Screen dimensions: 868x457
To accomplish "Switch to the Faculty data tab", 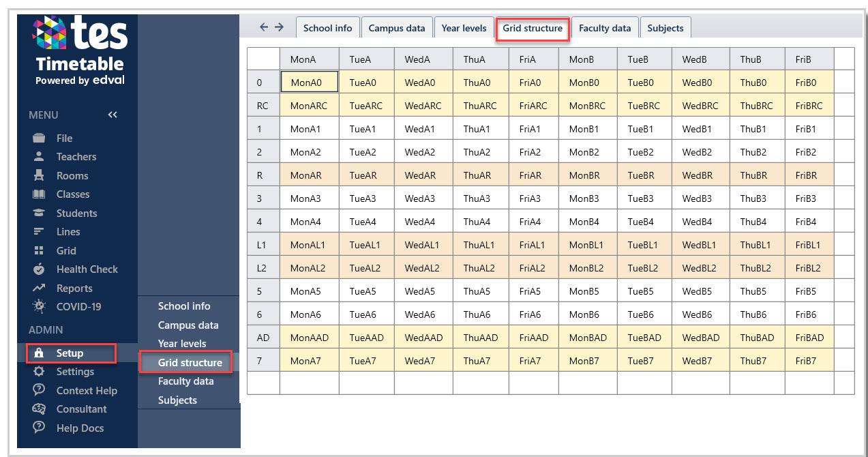I will [605, 28].
